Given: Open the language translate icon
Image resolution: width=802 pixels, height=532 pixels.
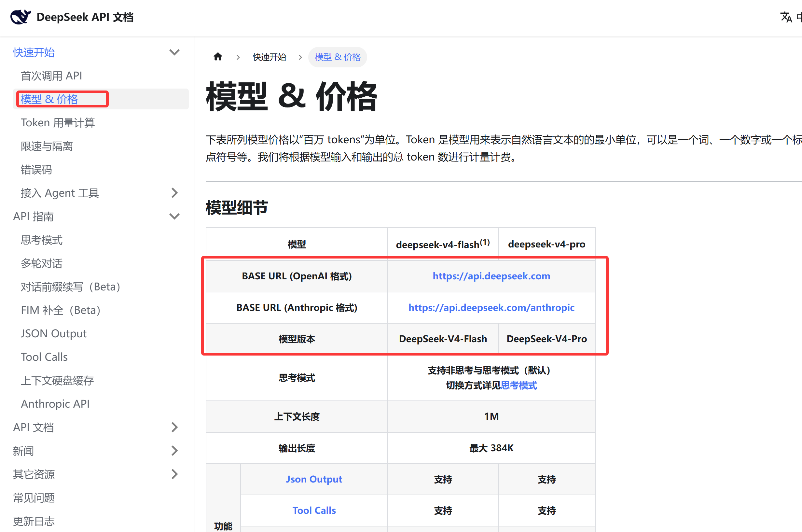Looking at the screenshot, I should pyautogui.click(x=786, y=17).
